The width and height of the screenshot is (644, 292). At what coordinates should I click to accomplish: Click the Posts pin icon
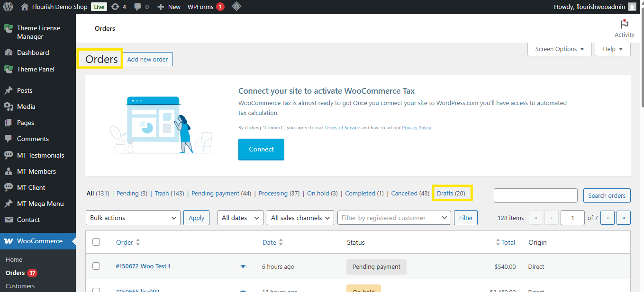[9, 90]
